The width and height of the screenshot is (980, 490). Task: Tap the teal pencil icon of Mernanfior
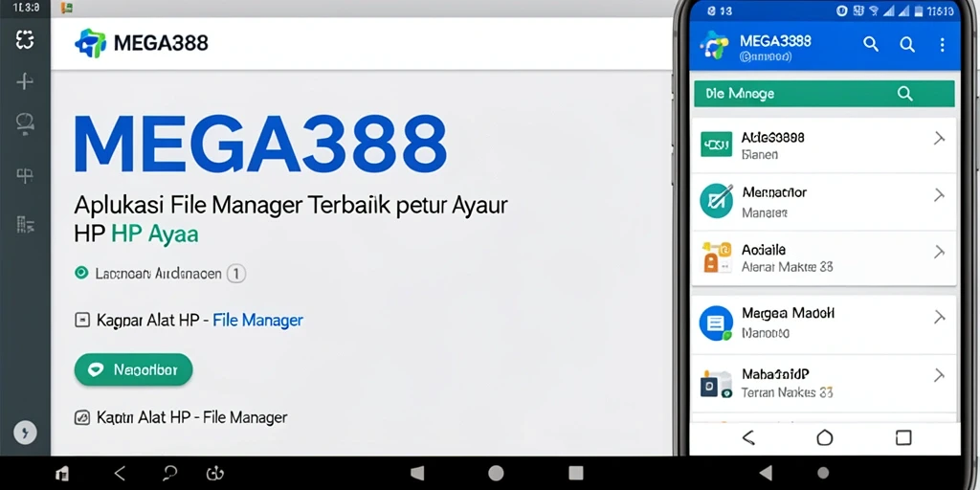tap(716, 201)
